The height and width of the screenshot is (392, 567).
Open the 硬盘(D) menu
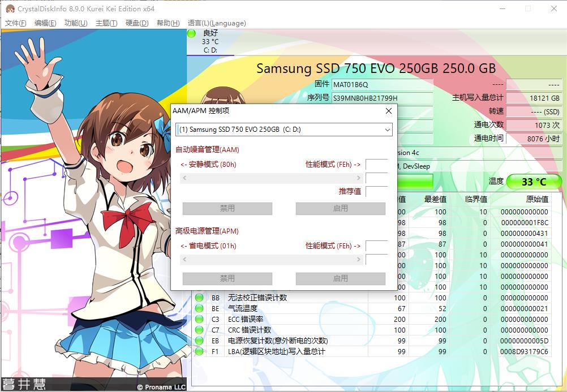coord(137,23)
